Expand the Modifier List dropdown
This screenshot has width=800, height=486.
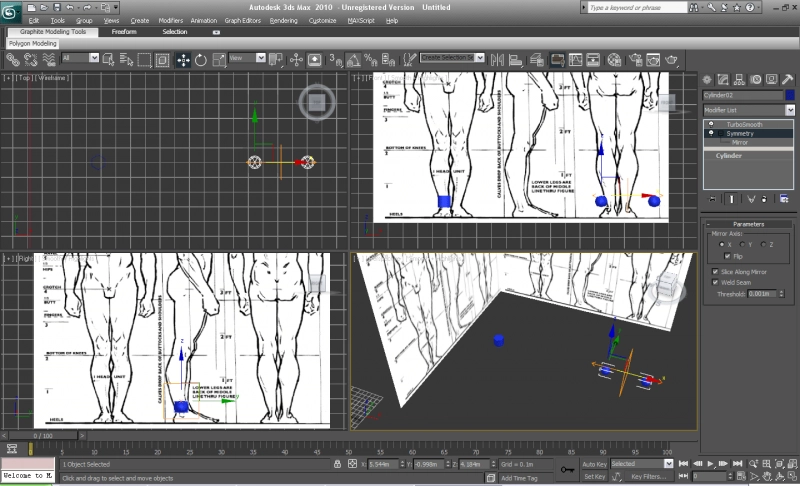click(789, 110)
